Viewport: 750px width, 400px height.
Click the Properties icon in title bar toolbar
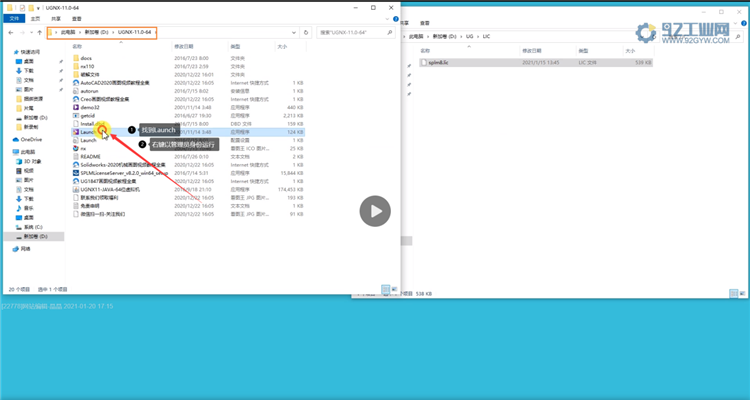pos(22,8)
